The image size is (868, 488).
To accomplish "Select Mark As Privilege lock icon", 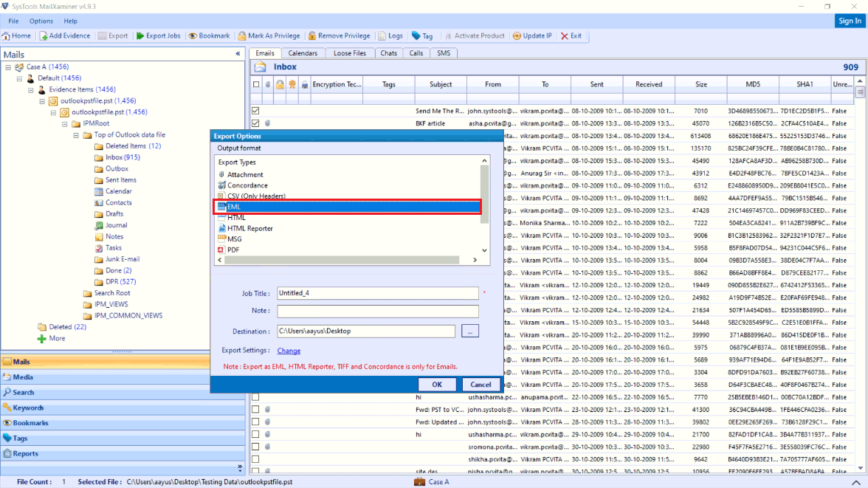I will [x=242, y=36].
